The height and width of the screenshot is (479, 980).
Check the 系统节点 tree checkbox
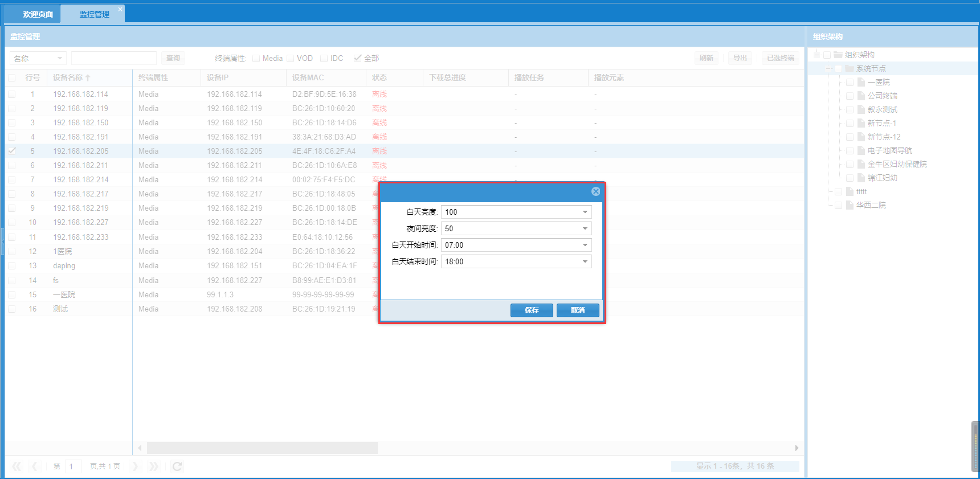pyautogui.click(x=838, y=68)
